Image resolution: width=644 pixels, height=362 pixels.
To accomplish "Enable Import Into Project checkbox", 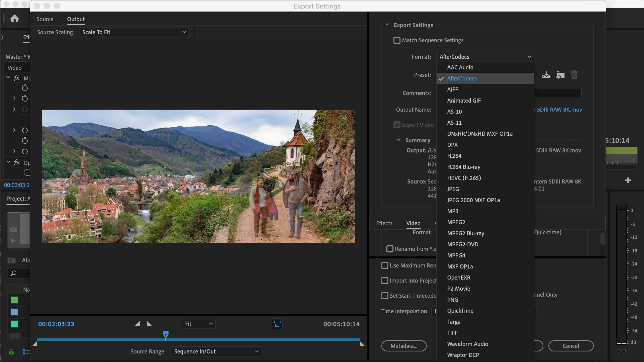I will coord(385,281).
